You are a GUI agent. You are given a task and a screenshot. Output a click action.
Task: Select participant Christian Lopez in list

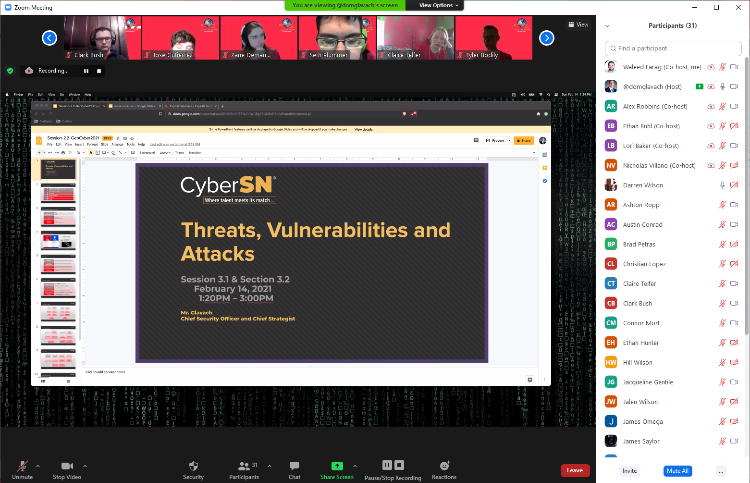tap(673, 264)
